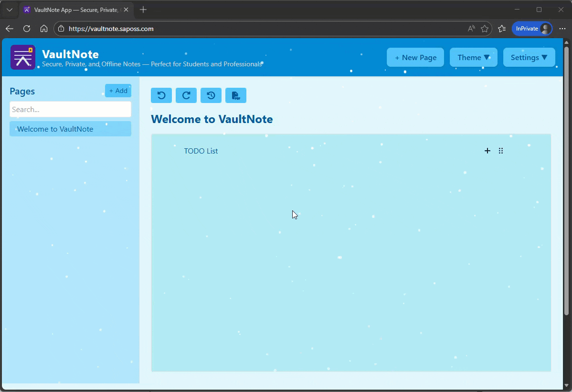Screen dimensions: 572x392
Task: Open a new browser tab
Action: (143, 10)
